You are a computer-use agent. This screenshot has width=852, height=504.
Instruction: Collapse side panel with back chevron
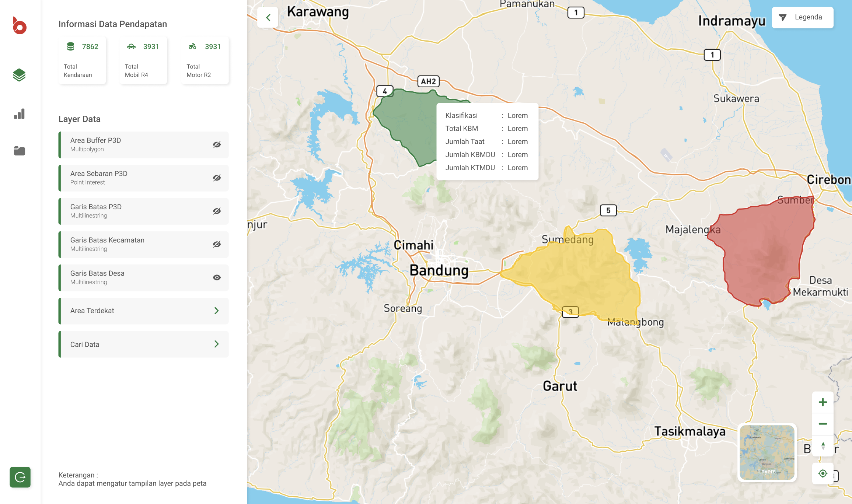(268, 17)
